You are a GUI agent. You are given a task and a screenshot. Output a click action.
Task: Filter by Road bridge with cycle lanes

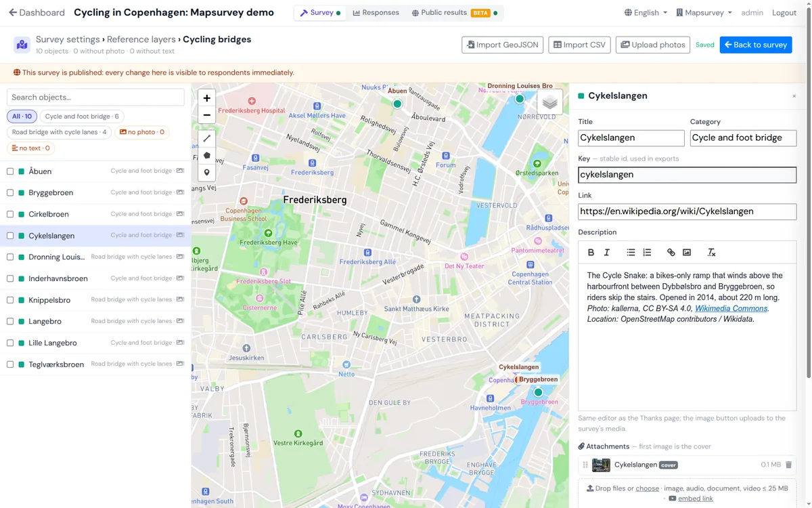click(59, 132)
